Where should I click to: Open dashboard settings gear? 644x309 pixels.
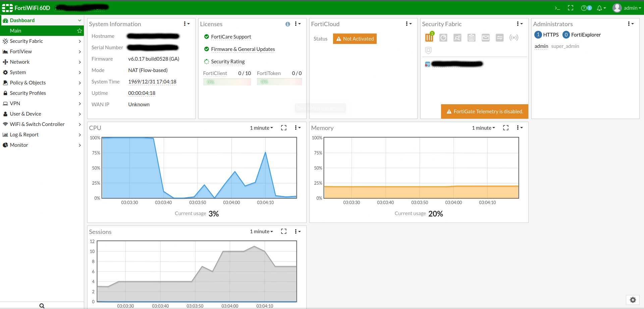633,300
